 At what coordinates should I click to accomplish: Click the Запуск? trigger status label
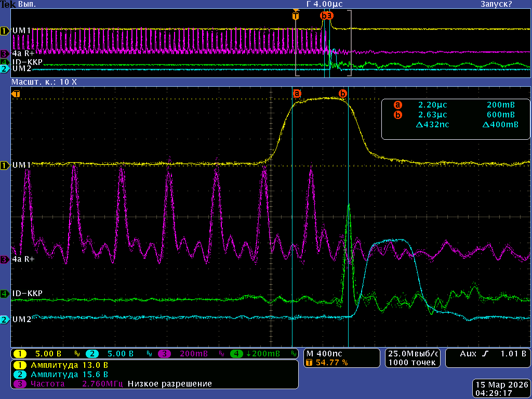[x=496, y=4]
